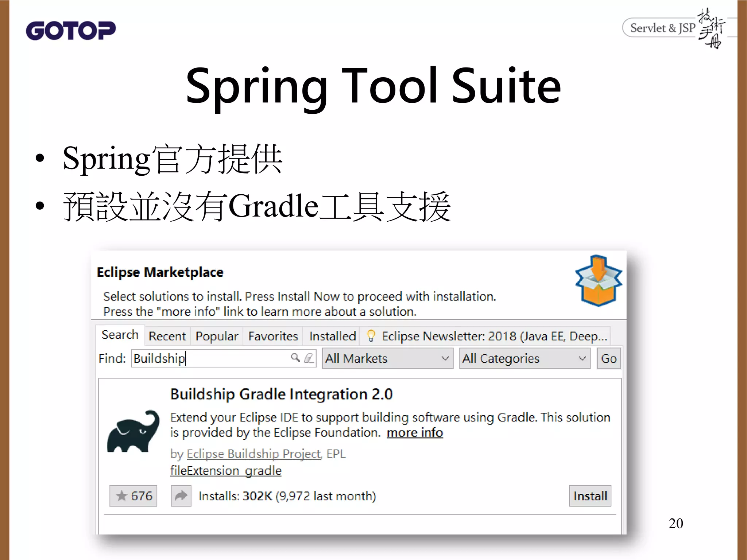Open the All Categories dropdown
The height and width of the screenshot is (560, 747).
coord(525,358)
